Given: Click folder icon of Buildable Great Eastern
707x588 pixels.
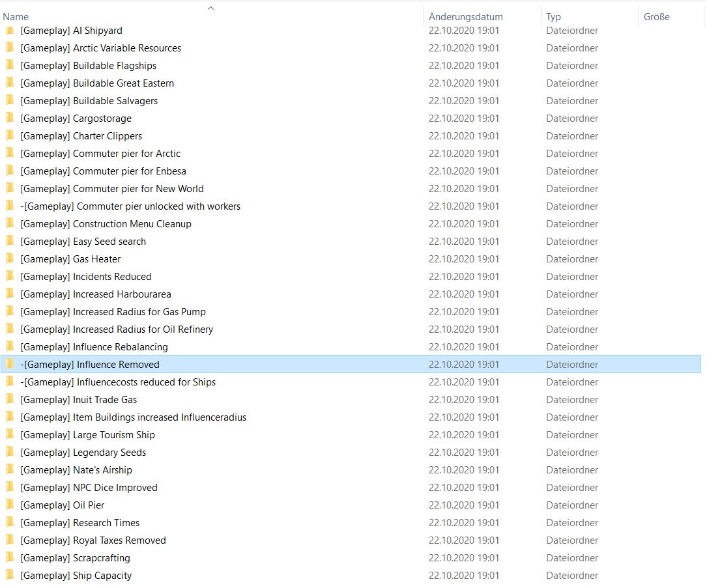Looking at the screenshot, I should [10, 83].
